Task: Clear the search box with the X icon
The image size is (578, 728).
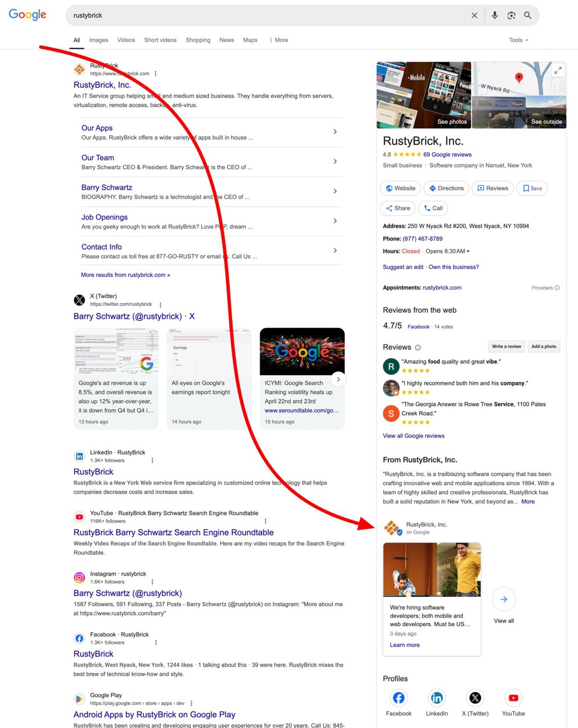Action: click(x=474, y=15)
